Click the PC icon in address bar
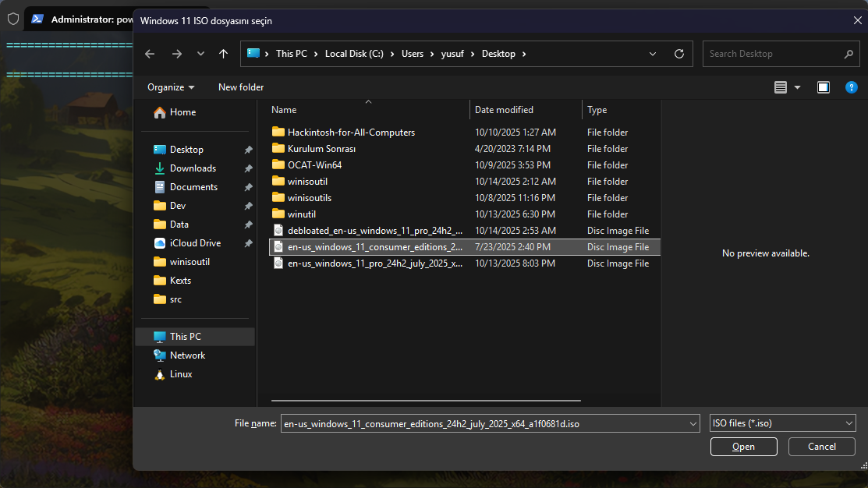868x488 pixels. pyautogui.click(x=253, y=53)
